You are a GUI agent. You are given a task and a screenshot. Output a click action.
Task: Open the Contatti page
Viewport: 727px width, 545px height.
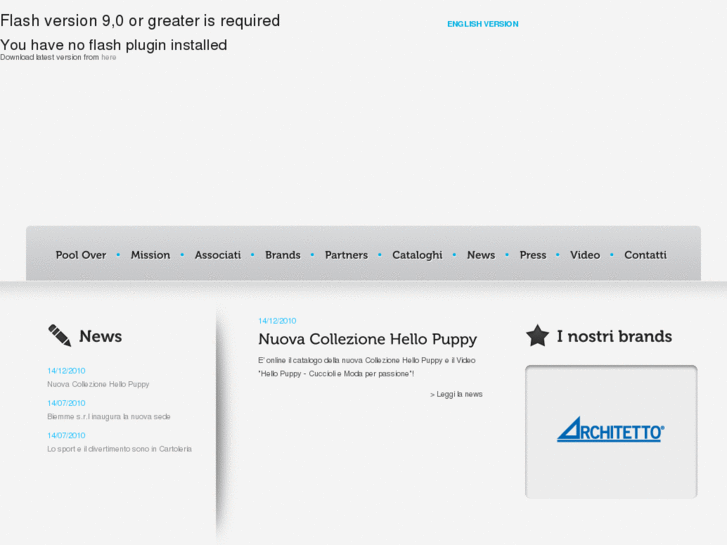tap(645, 255)
